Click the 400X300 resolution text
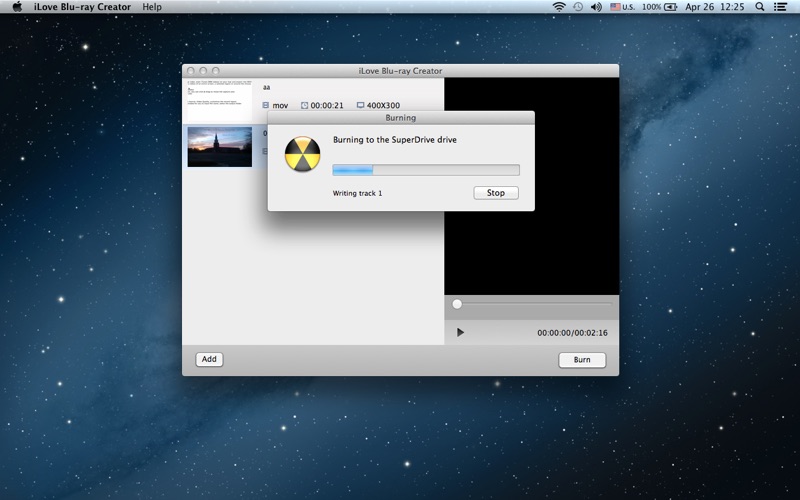The width and height of the screenshot is (800, 500). click(383, 106)
